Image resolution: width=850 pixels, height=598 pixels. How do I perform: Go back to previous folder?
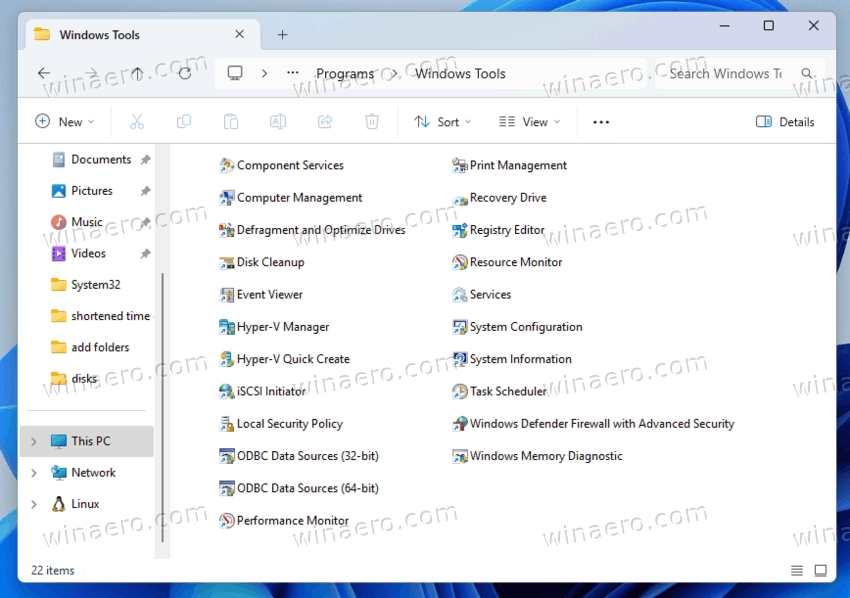pos(44,73)
